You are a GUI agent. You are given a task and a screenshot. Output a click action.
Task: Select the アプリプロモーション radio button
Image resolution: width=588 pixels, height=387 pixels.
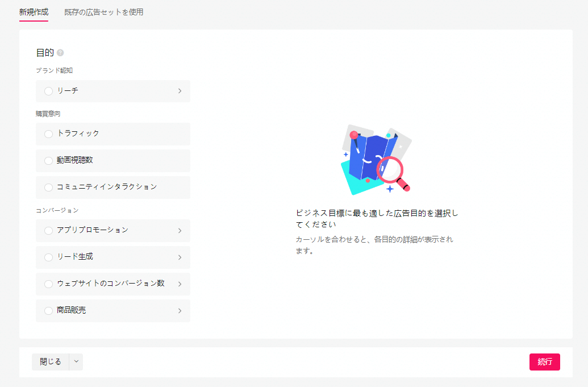[x=48, y=231]
